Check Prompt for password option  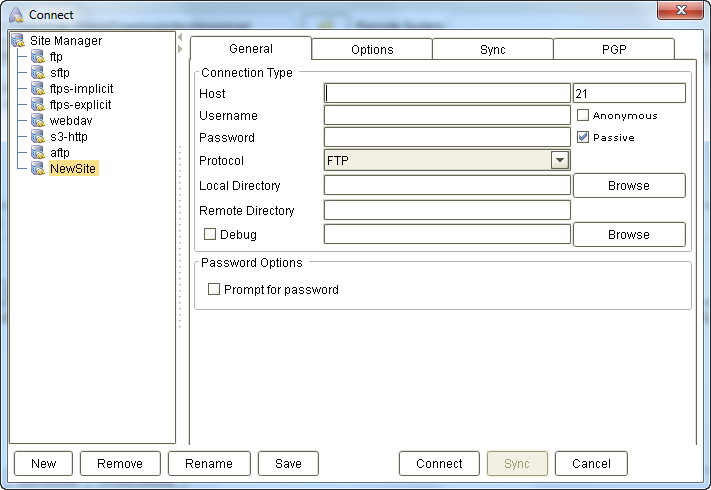click(214, 289)
